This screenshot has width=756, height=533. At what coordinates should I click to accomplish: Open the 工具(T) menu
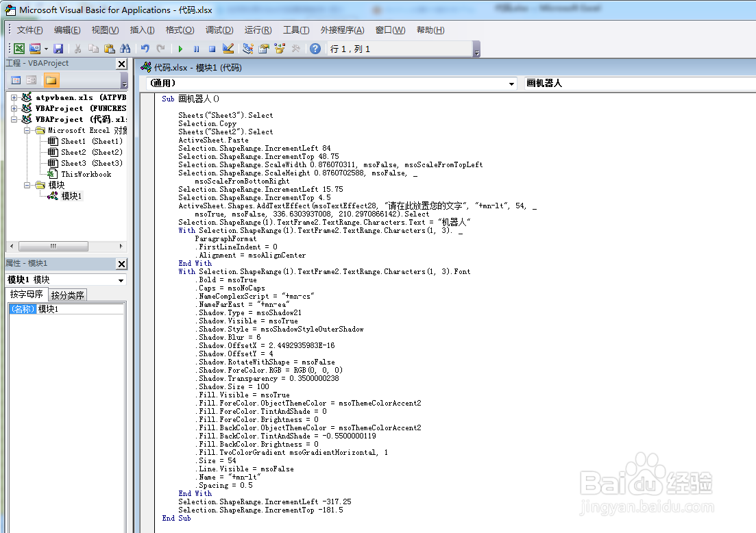click(296, 30)
